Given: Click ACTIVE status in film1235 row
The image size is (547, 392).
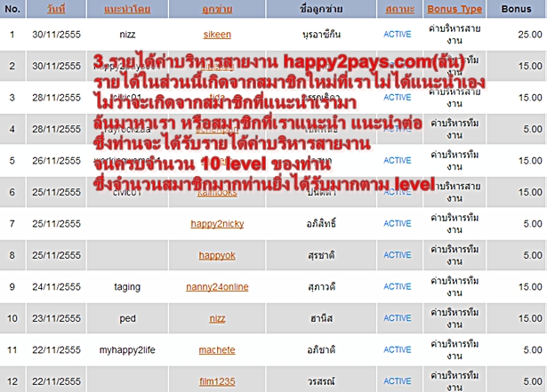Looking at the screenshot, I should [x=398, y=381].
